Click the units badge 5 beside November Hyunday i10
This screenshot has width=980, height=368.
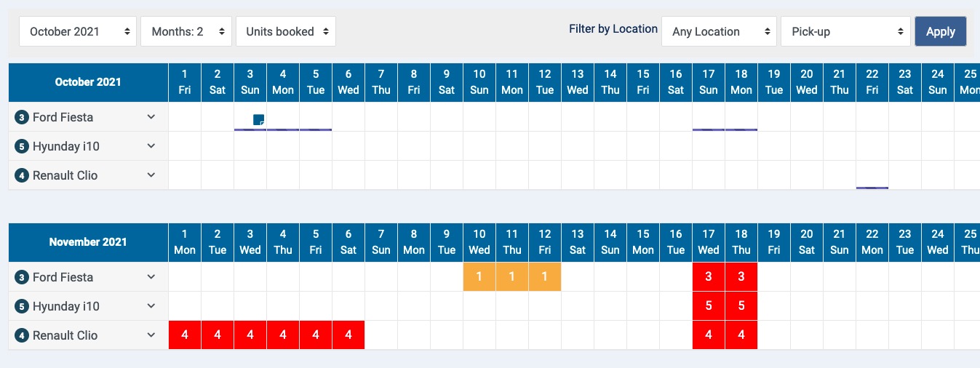[x=22, y=306]
